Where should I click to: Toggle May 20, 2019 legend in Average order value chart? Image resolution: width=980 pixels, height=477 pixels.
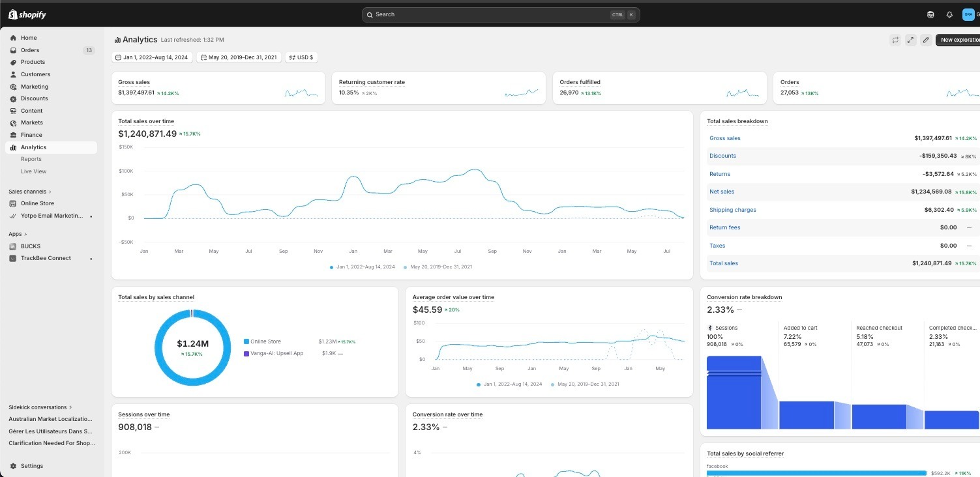(x=585, y=384)
